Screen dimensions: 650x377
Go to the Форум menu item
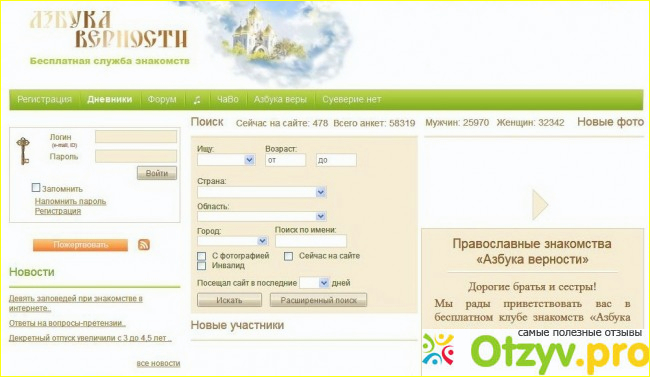click(x=162, y=100)
